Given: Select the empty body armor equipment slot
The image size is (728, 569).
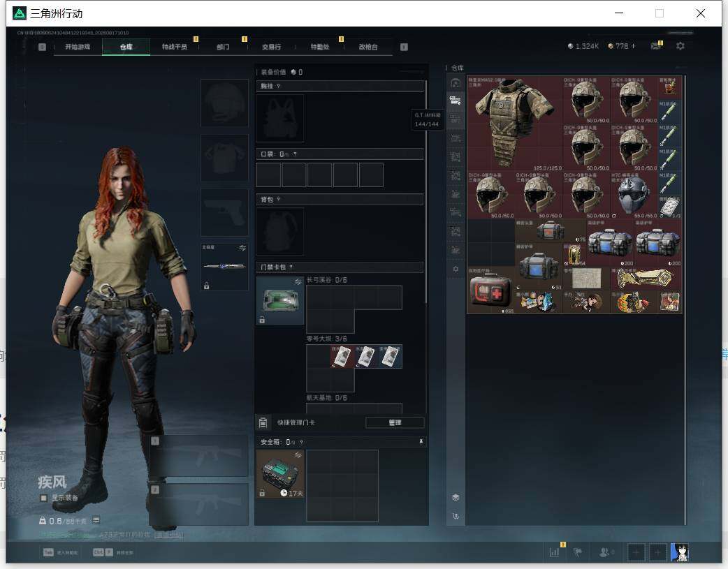Looking at the screenshot, I should coord(224,158).
